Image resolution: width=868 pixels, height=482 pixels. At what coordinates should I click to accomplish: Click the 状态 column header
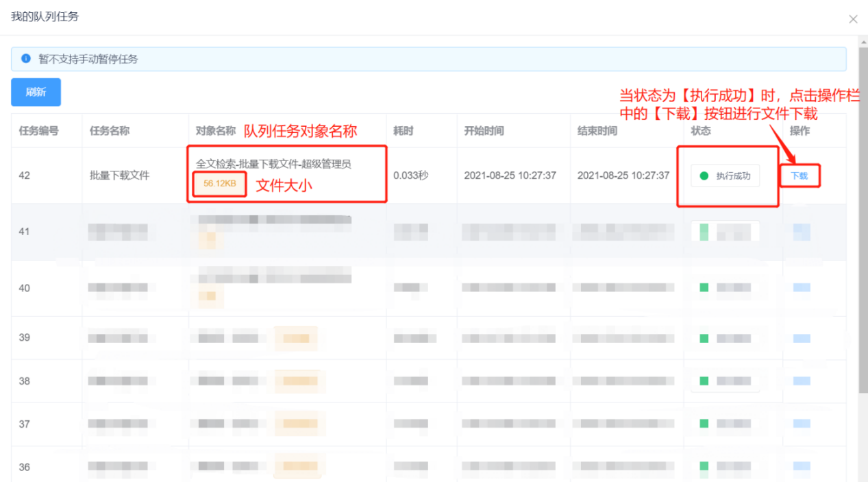tap(701, 131)
